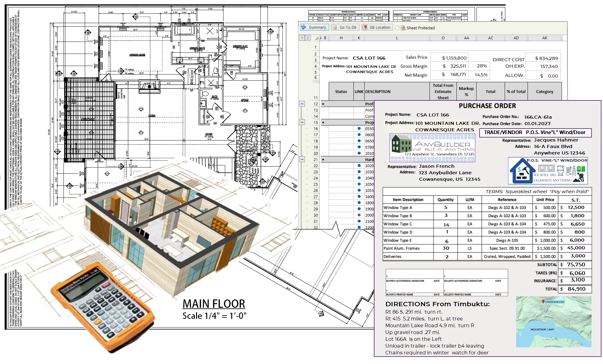Open the DB Location button

point(377,28)
